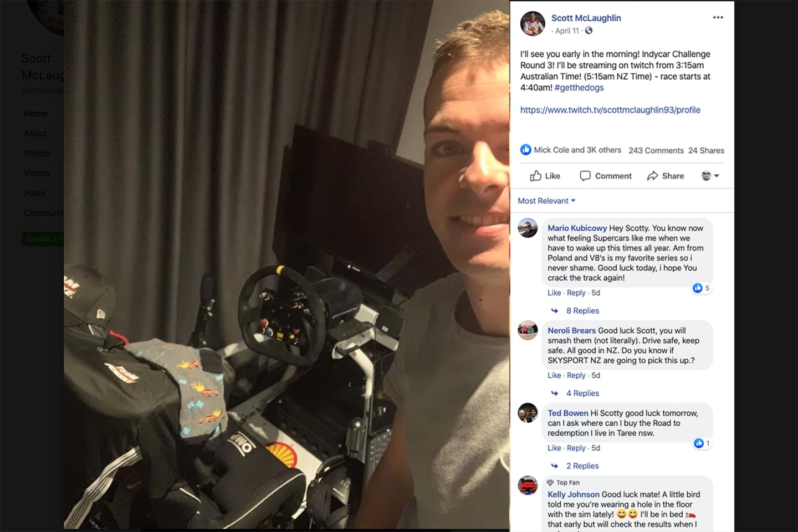Click the Comment speech bubble button

pos(605,176)
